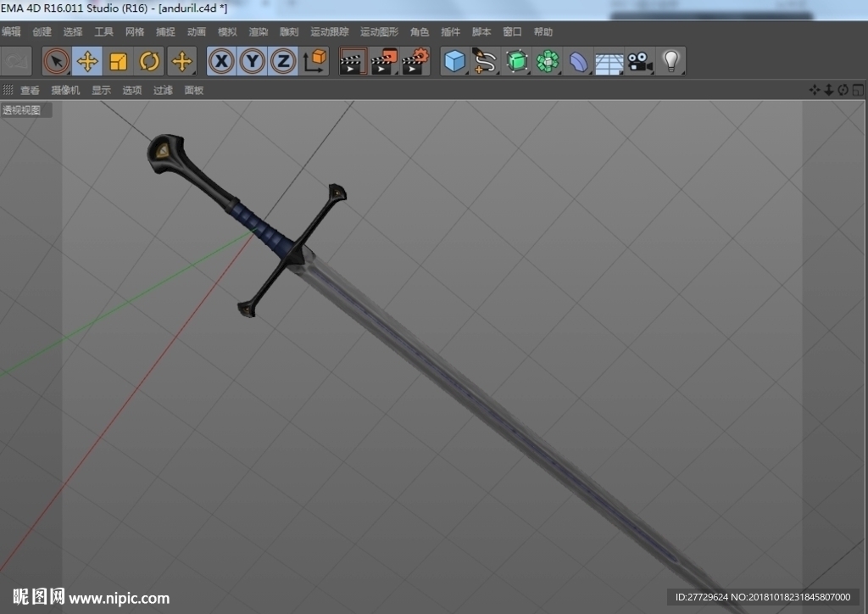
Task: Open the 网格 menu
Action: (x=135, y=31)
